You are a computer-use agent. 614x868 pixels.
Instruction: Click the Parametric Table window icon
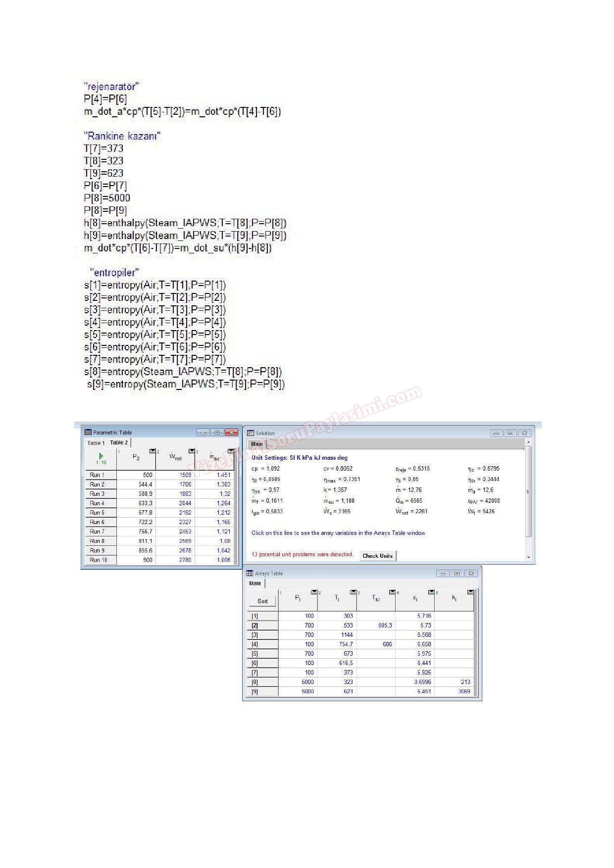click(x=88, y=432)
